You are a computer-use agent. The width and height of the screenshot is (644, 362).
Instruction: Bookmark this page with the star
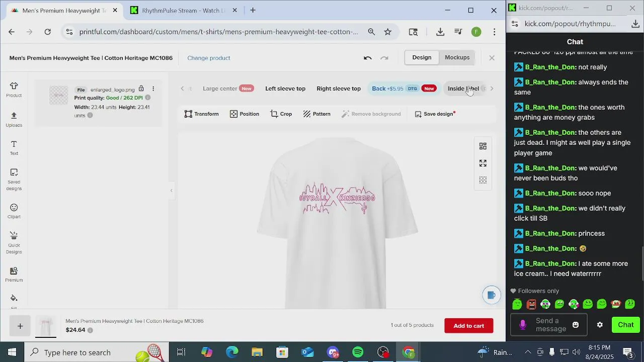388,32
